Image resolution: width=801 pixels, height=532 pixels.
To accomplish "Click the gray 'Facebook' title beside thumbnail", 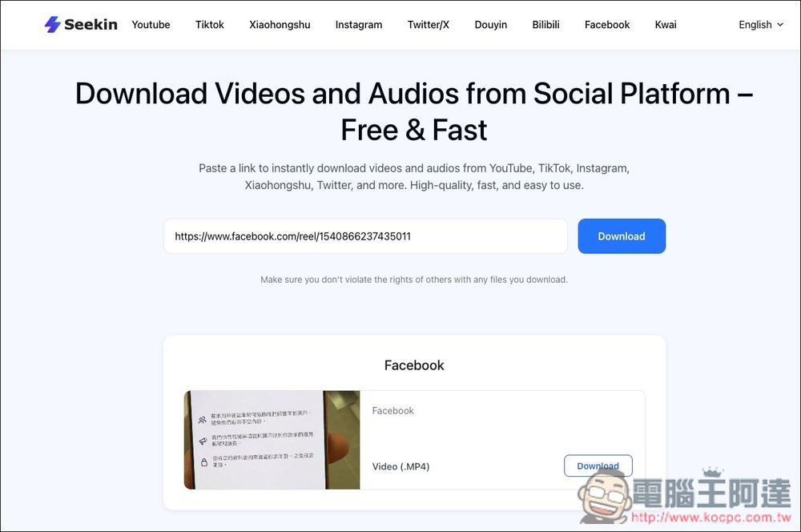I will [x=392, y=410].
